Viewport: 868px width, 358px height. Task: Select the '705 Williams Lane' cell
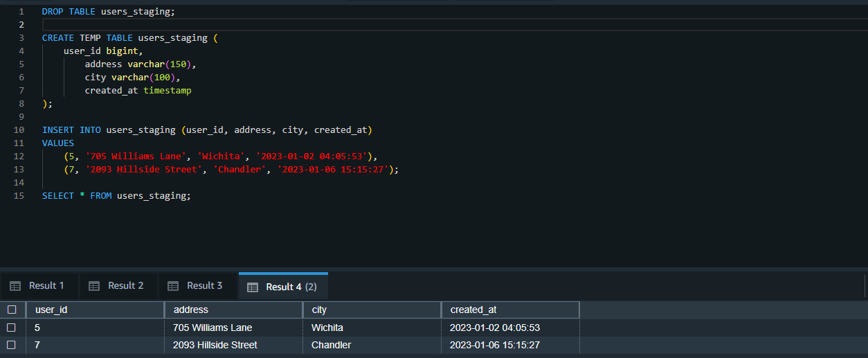pos(213,328)
